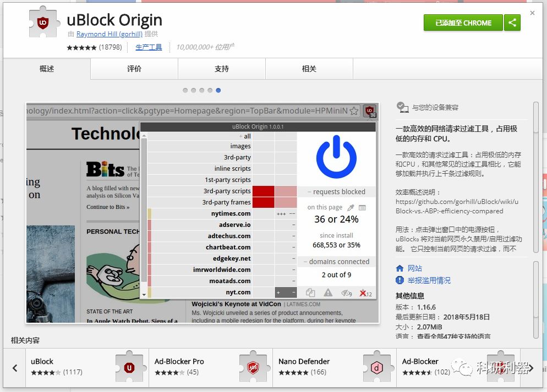
Task: Switch to the 评价 tab
Action: (x=134, y=69)
